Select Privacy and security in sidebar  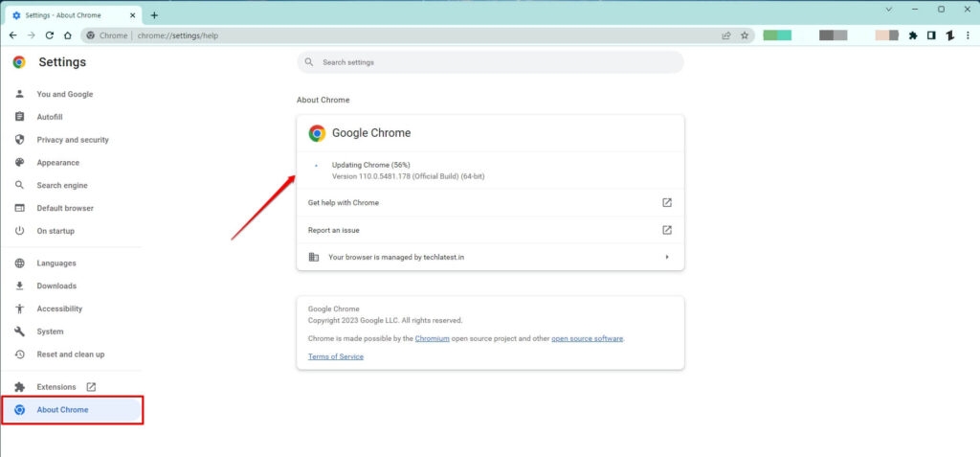point(73,140)
